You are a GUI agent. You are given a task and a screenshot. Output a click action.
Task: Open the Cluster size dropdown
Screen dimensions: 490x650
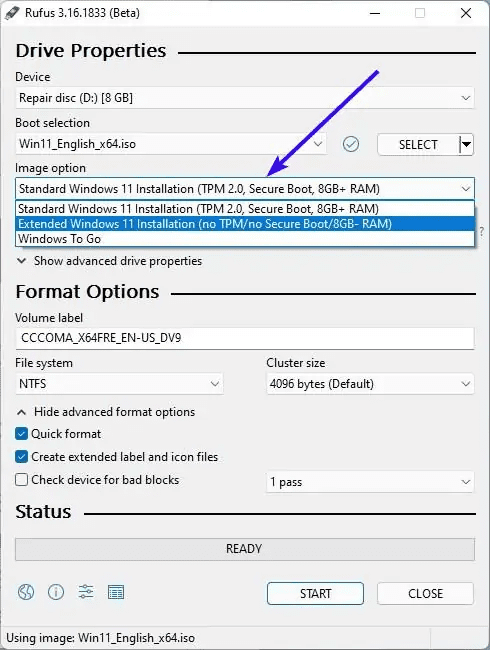point(370,384)
